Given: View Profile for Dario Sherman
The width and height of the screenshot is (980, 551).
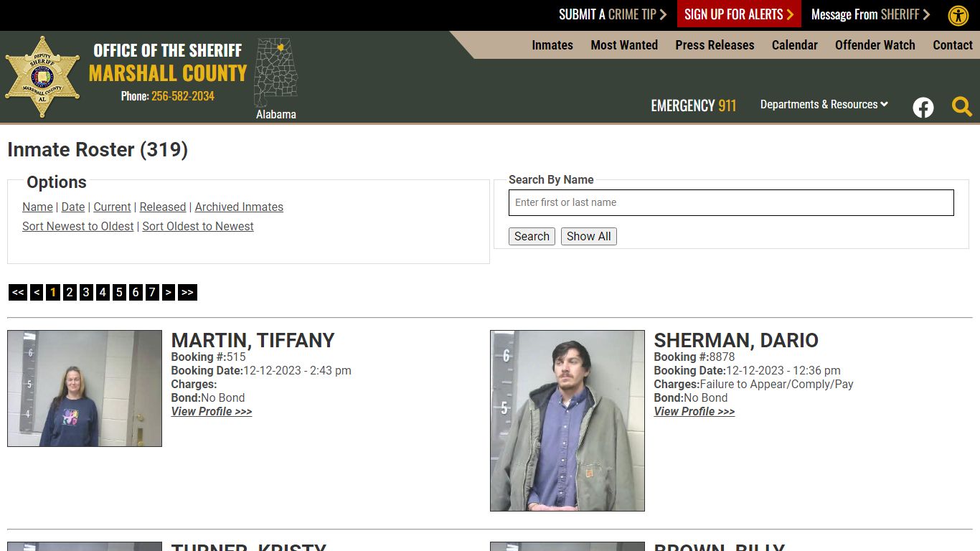Looking at the screenshot, I should coord(694,411).
